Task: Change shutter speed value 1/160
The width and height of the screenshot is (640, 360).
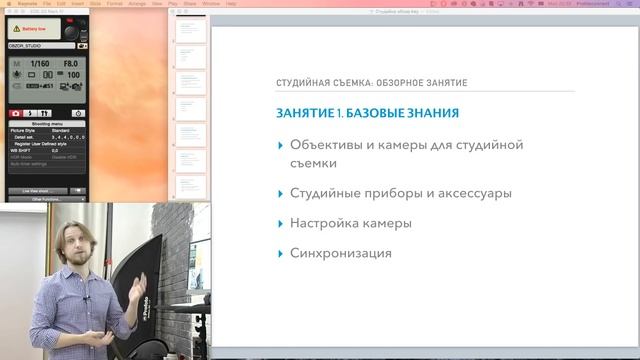Action: point(40,64)
